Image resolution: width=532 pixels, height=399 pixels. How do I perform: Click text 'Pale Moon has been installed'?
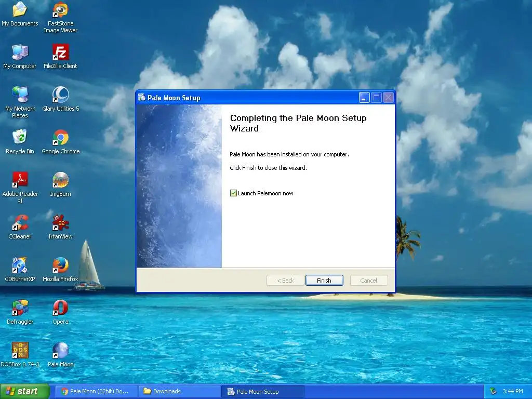tap(289, 154)
